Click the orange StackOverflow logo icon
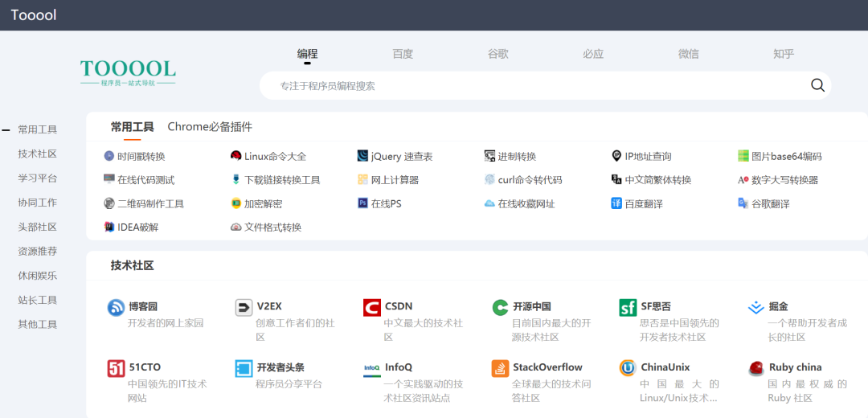Image resolution: width=868 pixels, height=418 pixels. pos(500,368)
